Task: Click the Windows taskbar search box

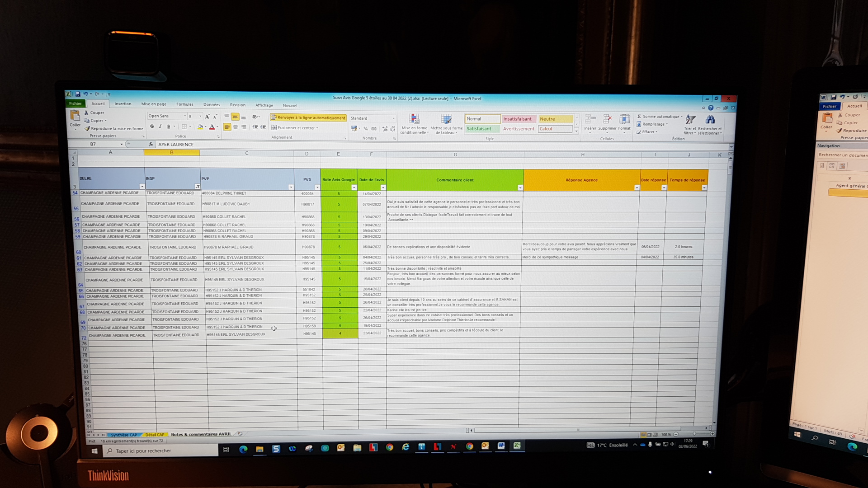Action: click(161, 450)
